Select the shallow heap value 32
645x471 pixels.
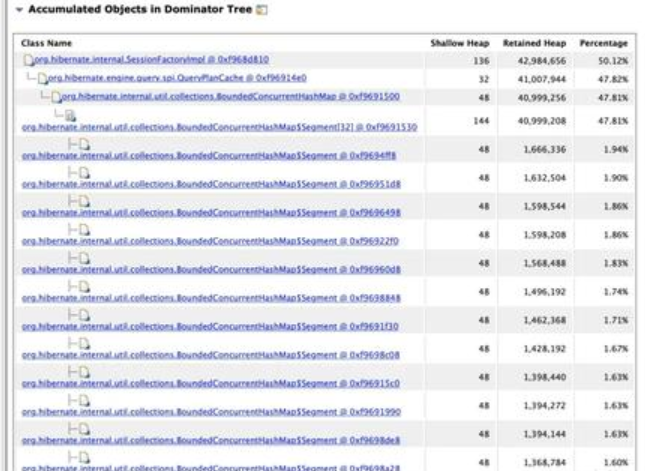point(484,79)
